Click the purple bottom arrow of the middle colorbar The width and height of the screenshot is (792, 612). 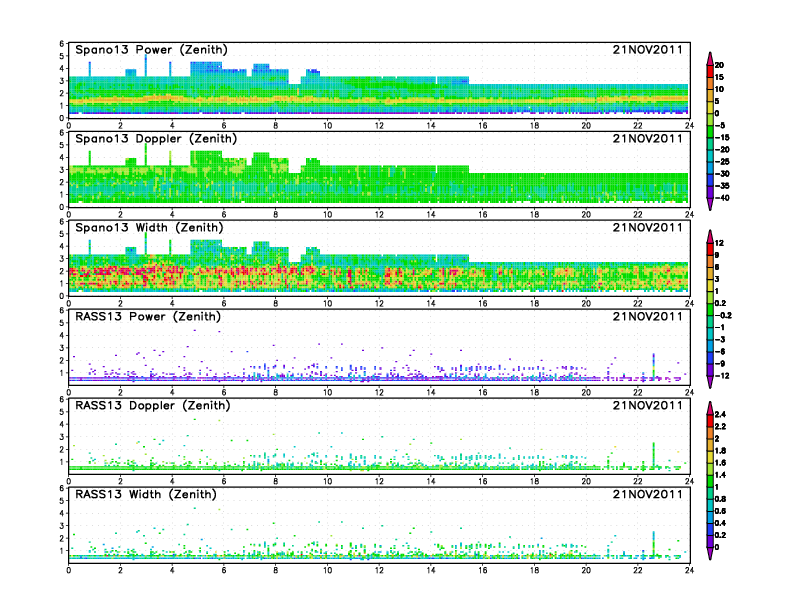pos(710,382)
